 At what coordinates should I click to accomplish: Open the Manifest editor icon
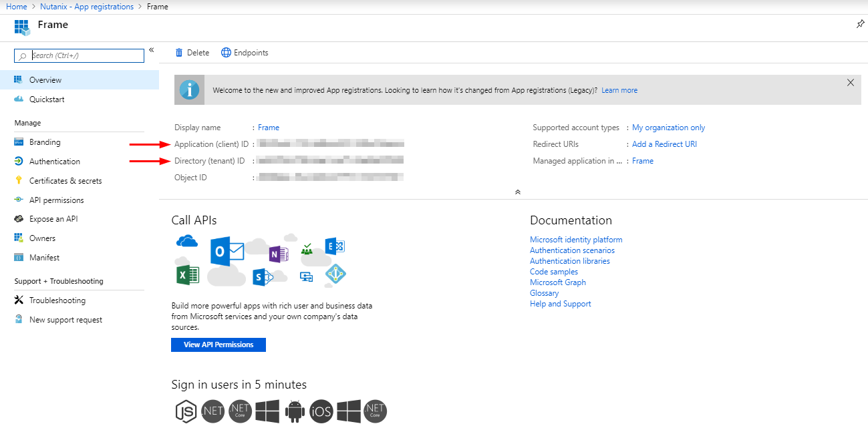(x=18, y=257)
